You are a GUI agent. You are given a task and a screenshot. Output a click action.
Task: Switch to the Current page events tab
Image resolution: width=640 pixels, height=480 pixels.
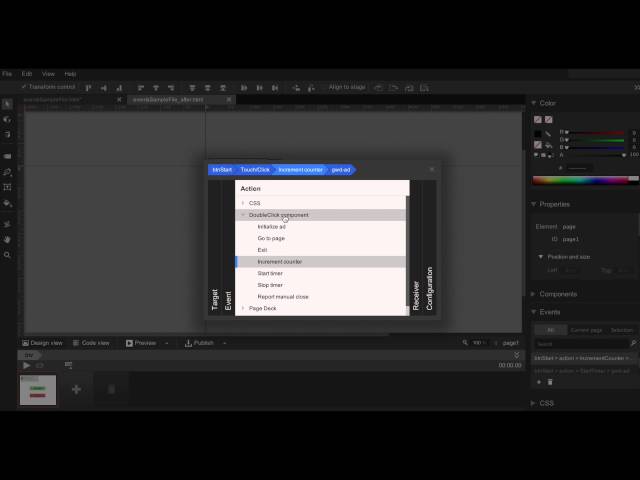pos(586,330)
